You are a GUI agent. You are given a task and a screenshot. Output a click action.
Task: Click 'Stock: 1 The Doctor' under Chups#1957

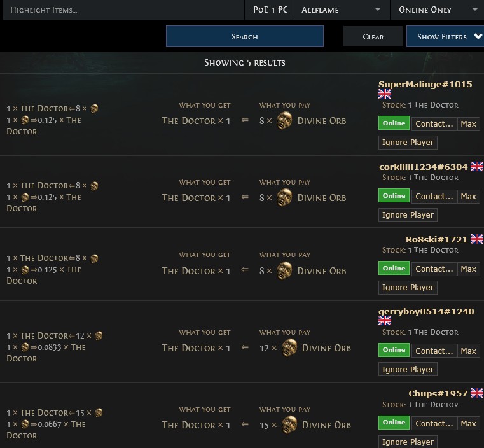[x=420, y=405]
